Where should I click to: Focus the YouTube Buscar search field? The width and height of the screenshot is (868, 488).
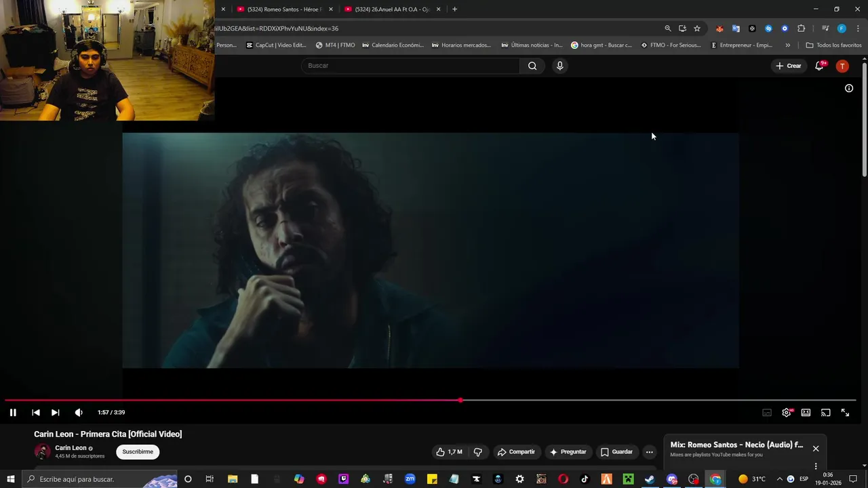[410, 66]
